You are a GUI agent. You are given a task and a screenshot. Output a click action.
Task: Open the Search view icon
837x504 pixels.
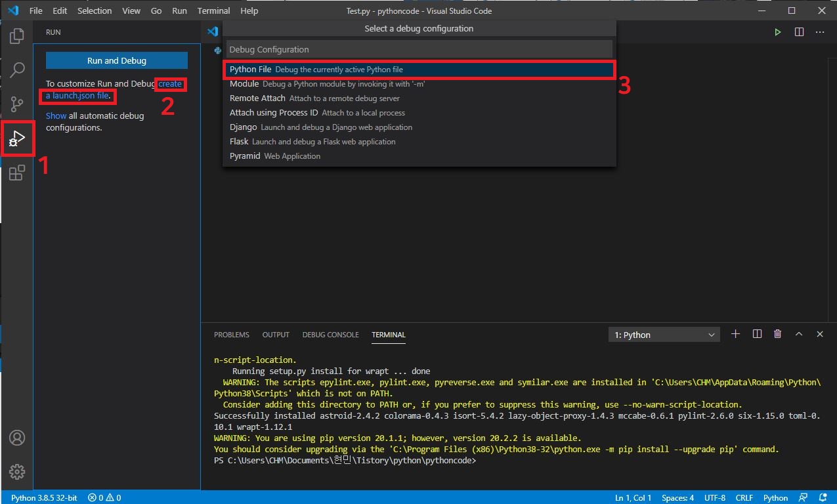coord(17,70)
